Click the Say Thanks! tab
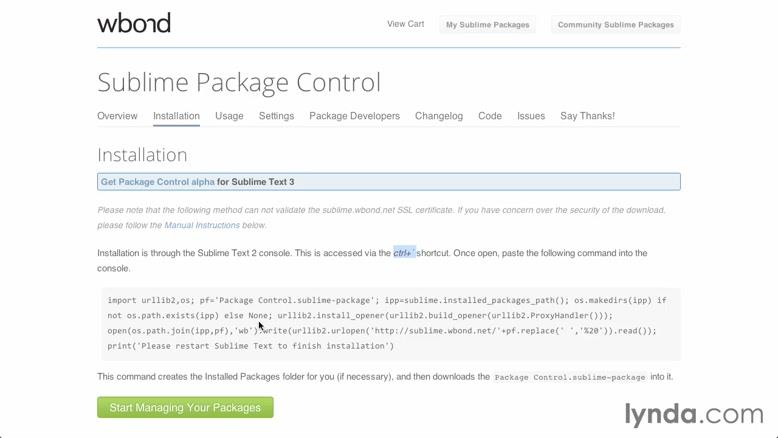778x438 pixels. tap(587, 116)
